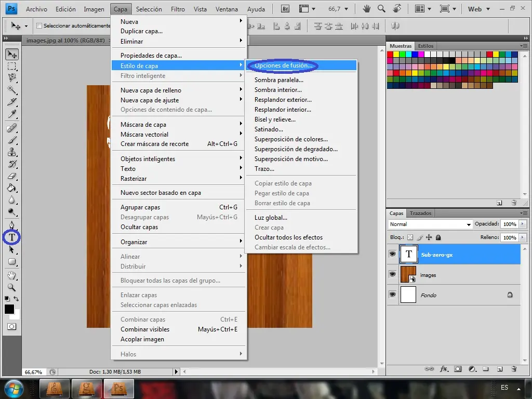Open the 66,7 zoom level dropdown
Screen dimensions: 532x399
347,9
